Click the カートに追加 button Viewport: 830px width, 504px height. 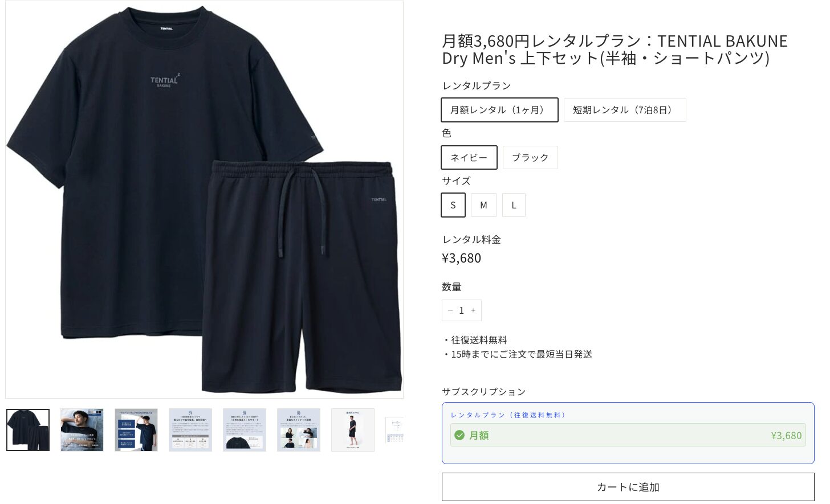point(628,487)
